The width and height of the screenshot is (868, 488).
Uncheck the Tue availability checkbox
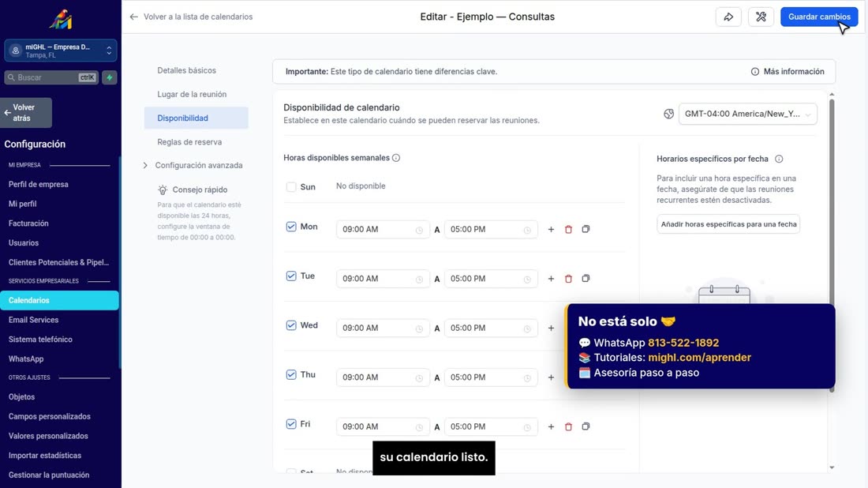[x=291, y=276]
